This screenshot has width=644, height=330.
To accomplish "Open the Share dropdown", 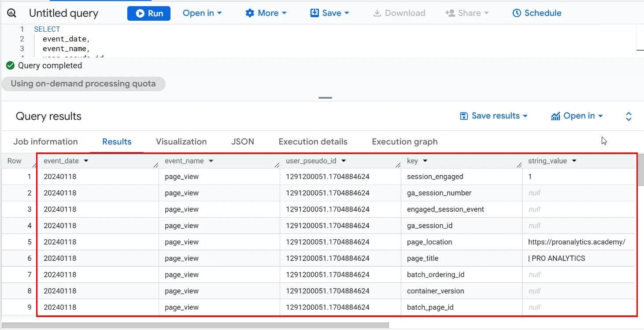I will pos(467,13).
